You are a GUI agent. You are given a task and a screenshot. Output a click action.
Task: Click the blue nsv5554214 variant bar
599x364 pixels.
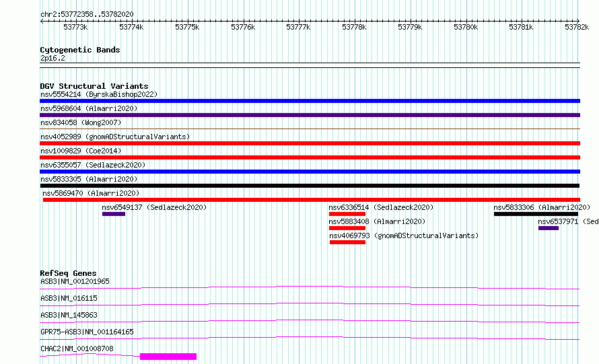tap(310, 101)
